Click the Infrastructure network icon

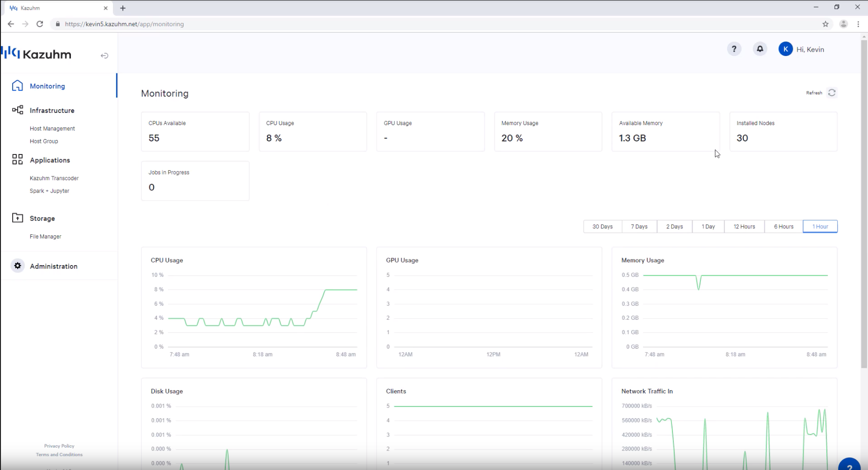click(x=18, y=110)
